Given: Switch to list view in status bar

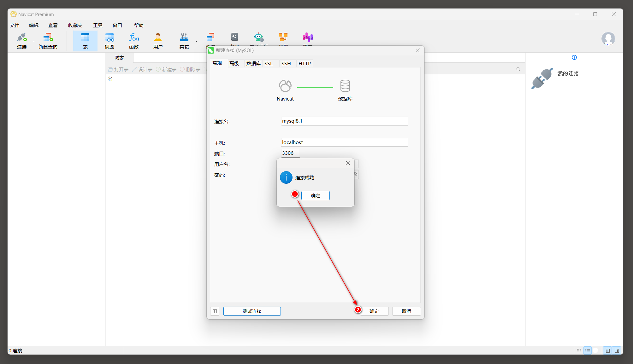Looking at the screenshot, I should tap(587, 350).
